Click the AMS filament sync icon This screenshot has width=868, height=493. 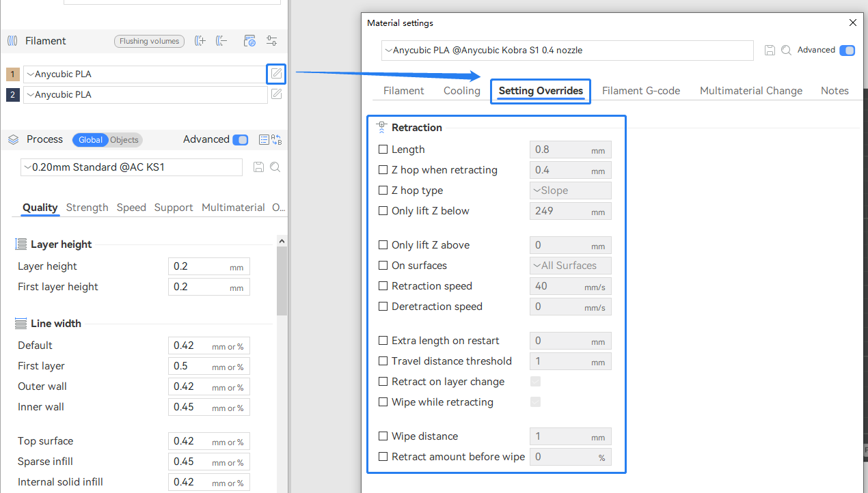249,41
